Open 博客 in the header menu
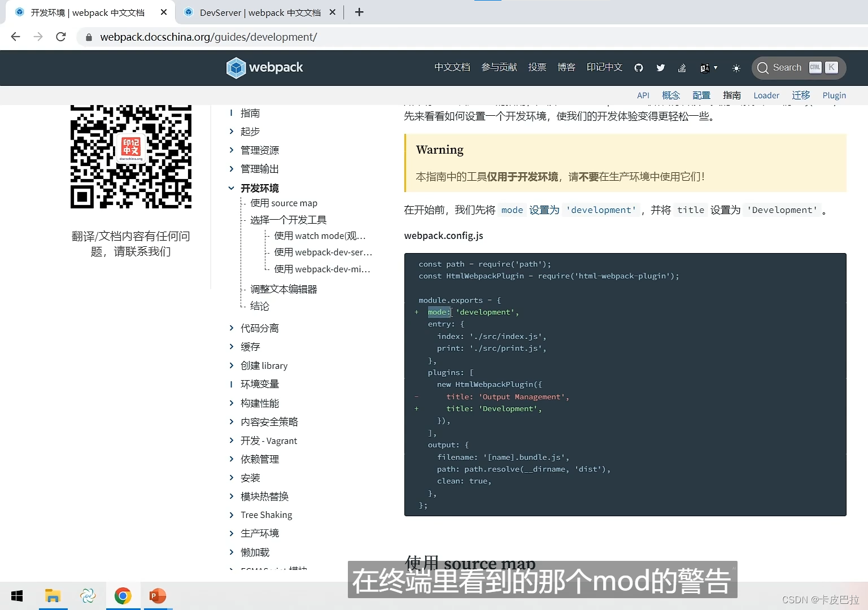The height and width of the screenshot is (610, 868). [x=566, y=67]
